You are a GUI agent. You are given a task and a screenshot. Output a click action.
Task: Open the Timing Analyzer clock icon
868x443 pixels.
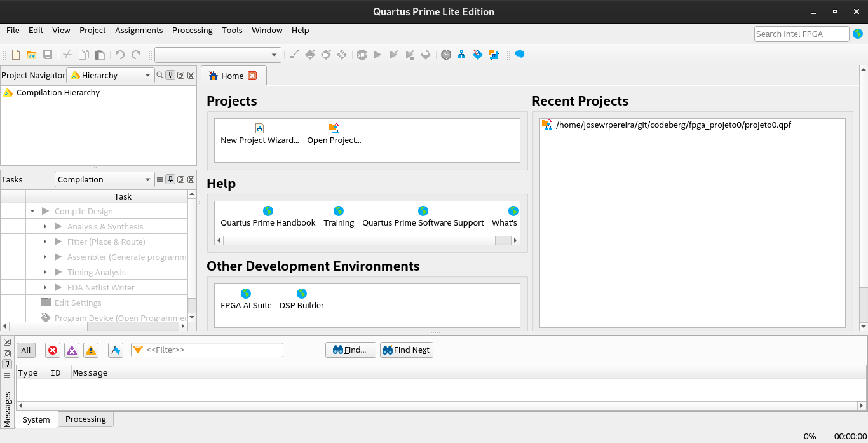pyautogui.click(x=446, y=55)
